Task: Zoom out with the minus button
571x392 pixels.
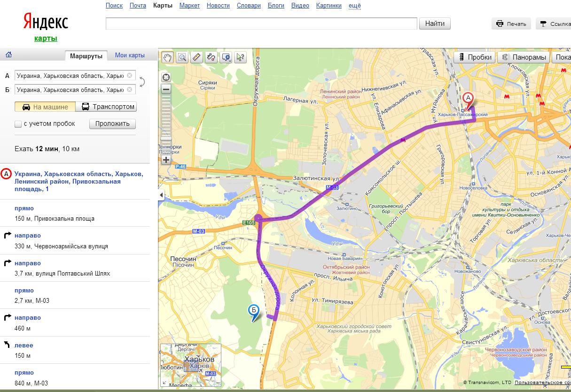Action: [166, 89]
